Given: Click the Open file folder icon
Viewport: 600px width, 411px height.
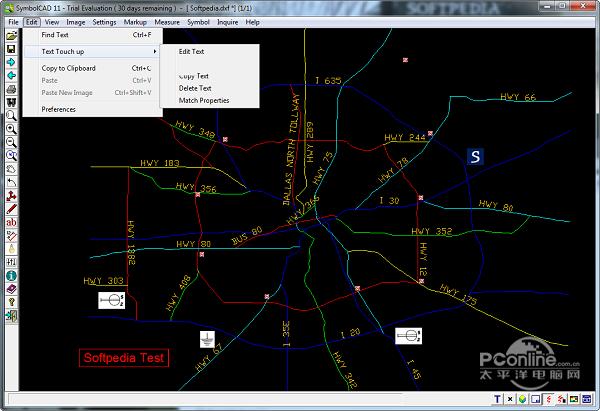Looking at the screenshot, I should (x=11, y=36).
